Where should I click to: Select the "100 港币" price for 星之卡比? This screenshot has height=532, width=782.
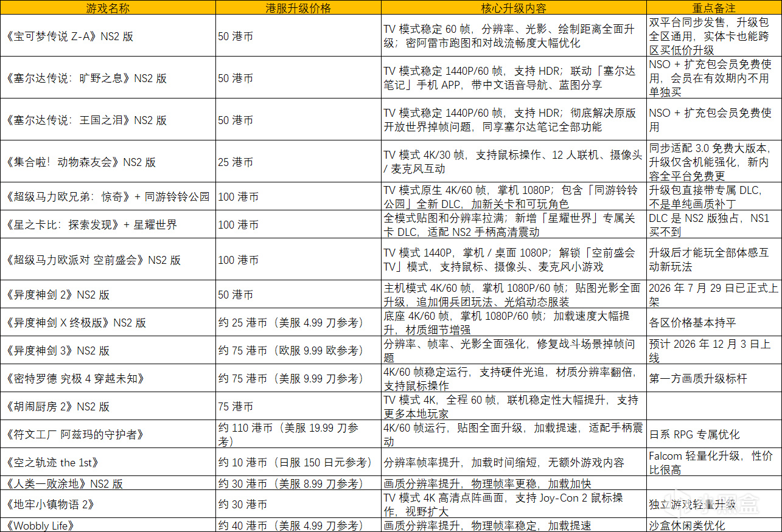pyautogui.click(x=299, y=224)
